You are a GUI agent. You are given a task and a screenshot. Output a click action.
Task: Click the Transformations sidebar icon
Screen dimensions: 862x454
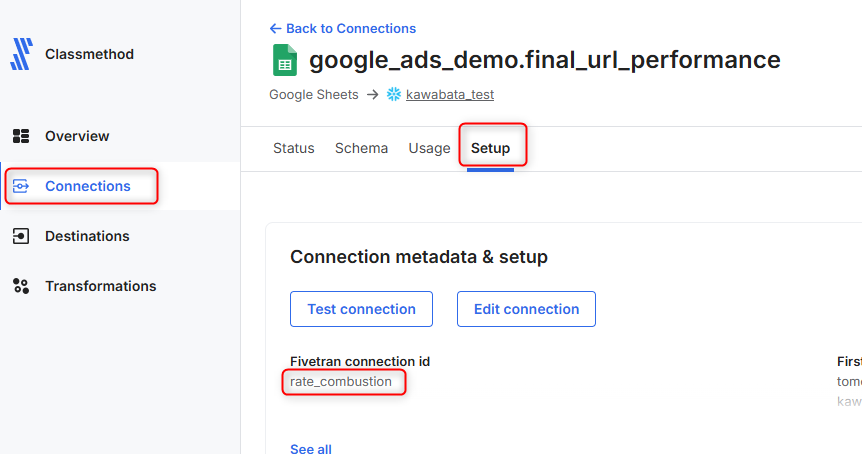pos(21,286)
